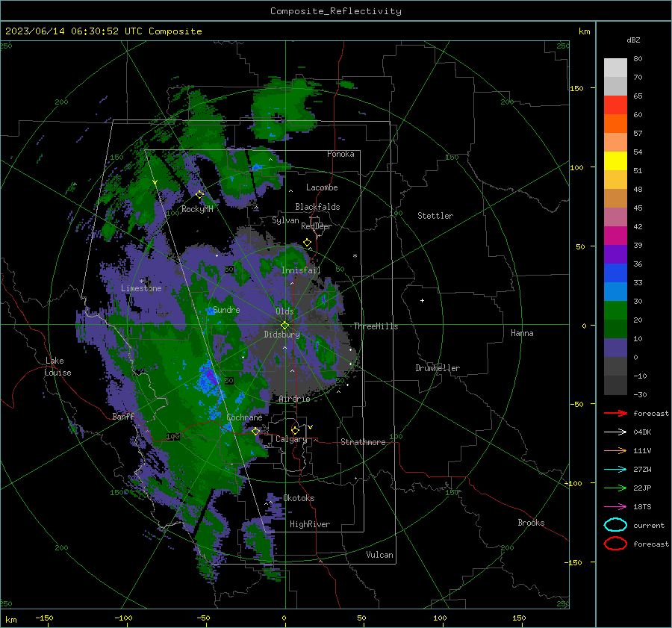Click the Drumheller city label
The width and height of the screenshot is (672, 628).
[x=438, y=368]
